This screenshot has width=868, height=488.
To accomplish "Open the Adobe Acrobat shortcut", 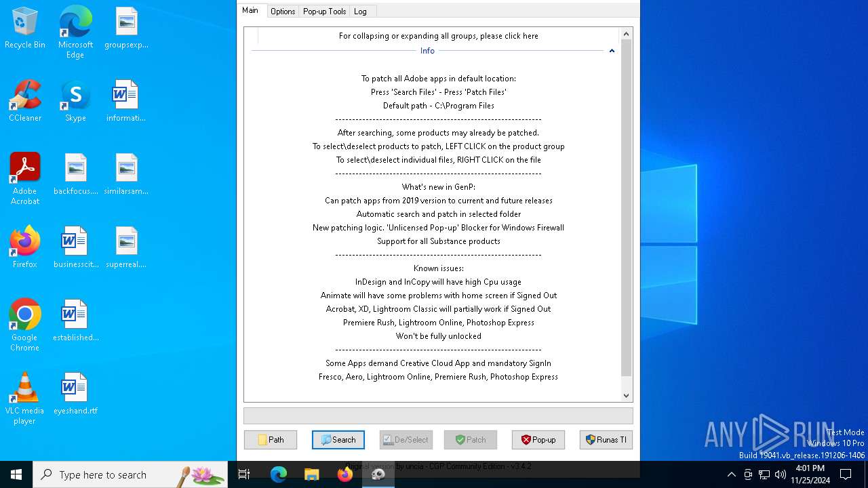I will click(25, 179).
